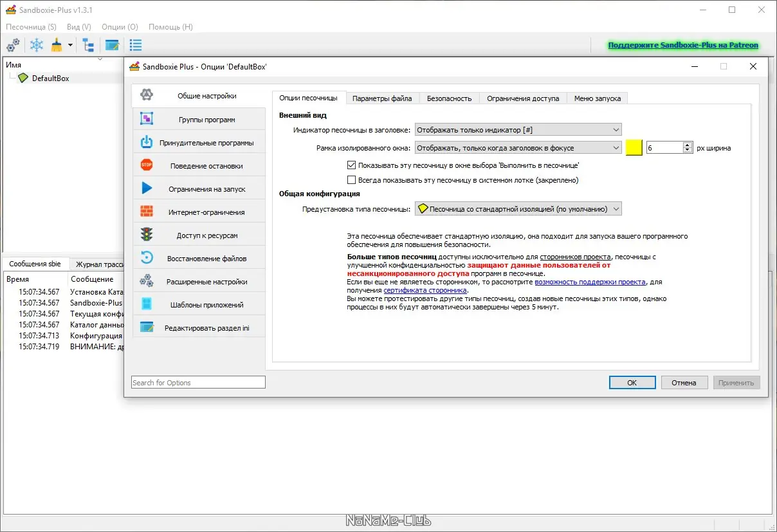The image size is (777, 532).
Task: Select log row with time 15:07:34.713
Action: (64, 336)
